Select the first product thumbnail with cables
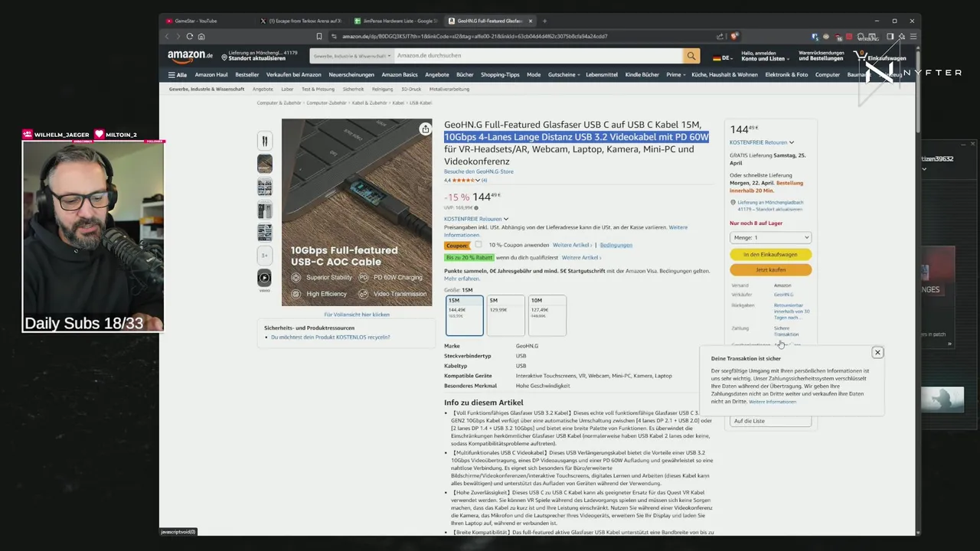 coord(264,141)
